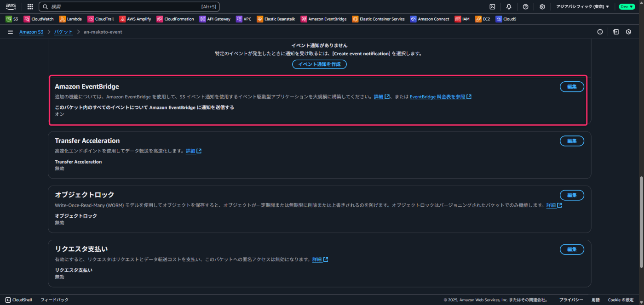The height and width of the screenshot is (305, 644).
Task: Click イベント通知を作成 button
Action: pyautogui.click(x=319, y=64)
